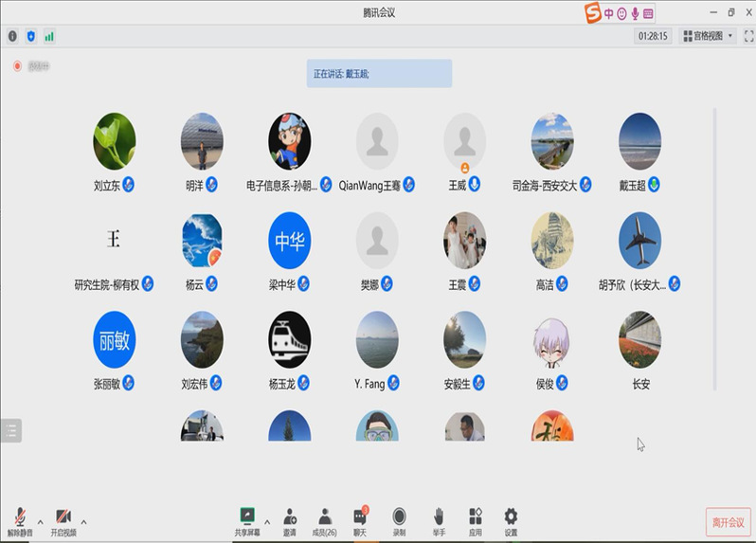756x543 pixels.
Task: Raise hand using 举手 icon
Action: coord(439,518)
